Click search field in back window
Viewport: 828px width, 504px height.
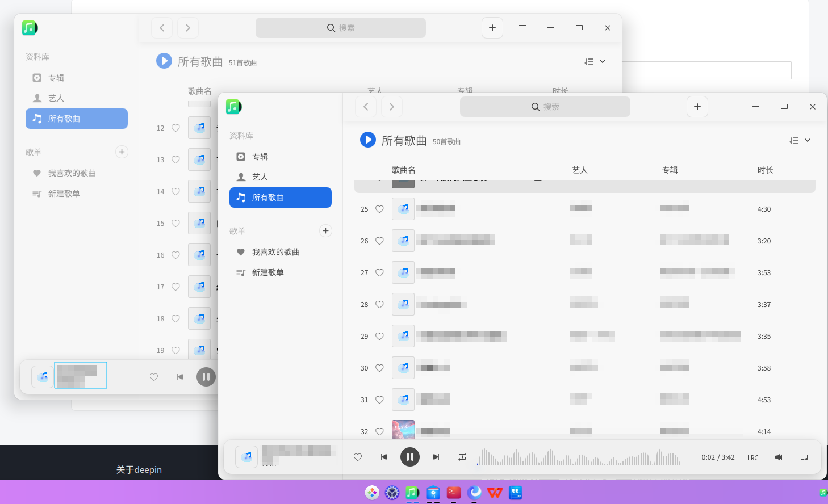pyautogui.click(x=341, y=28)
